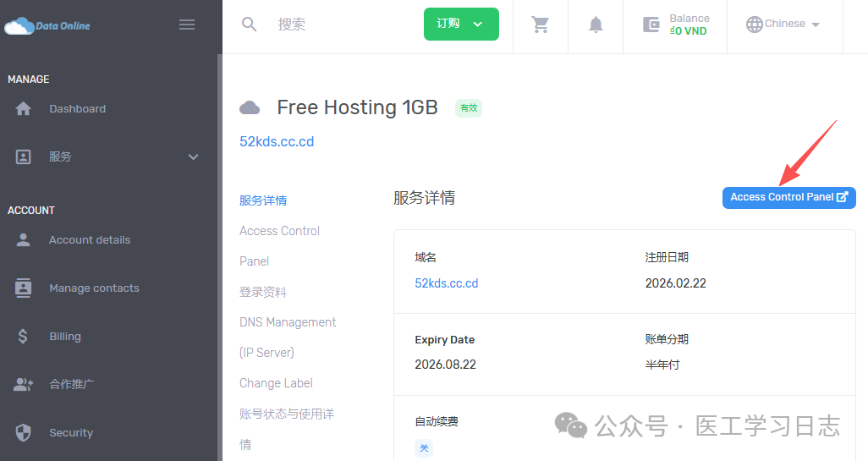
Task: Click the cloud icon beside Free Hosting 1GB
Action: pyautogui.click(x=250, y=108)
